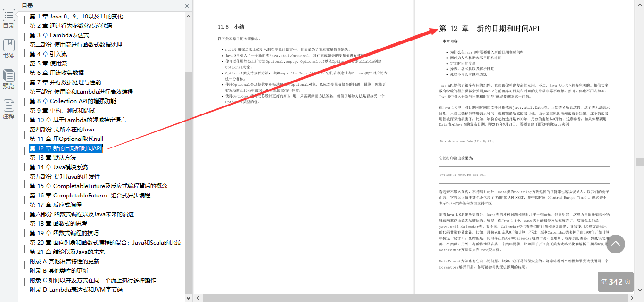Open the 目录 outline sidebar panel
The height and width of the screenshot is (302, 644).
8,19
